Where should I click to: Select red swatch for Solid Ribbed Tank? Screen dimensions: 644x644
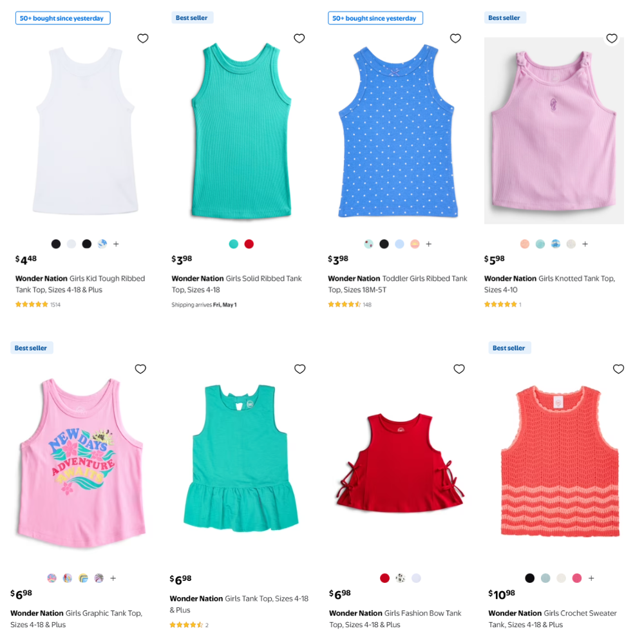249,244
